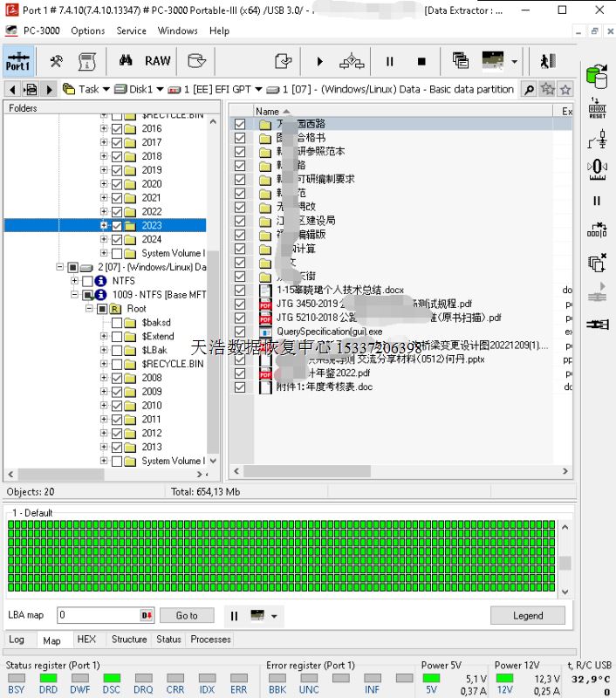Screen dimensions: 616x698
Task: Click the exit running-man icon
Action: click(x=547, y=61)
